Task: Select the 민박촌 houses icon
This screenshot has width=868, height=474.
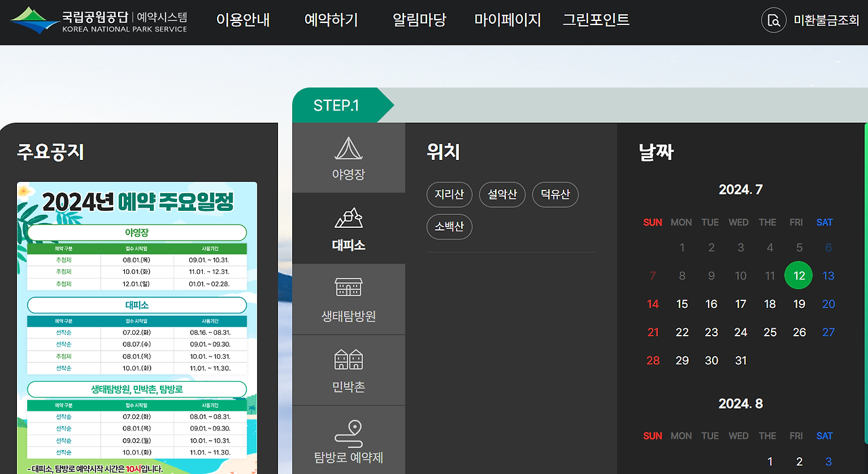Action: point(349,359)
